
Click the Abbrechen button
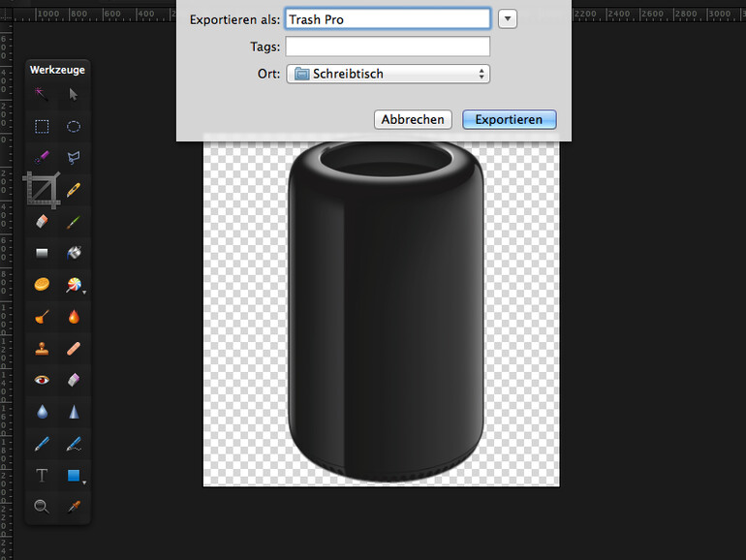coord(413,119)
